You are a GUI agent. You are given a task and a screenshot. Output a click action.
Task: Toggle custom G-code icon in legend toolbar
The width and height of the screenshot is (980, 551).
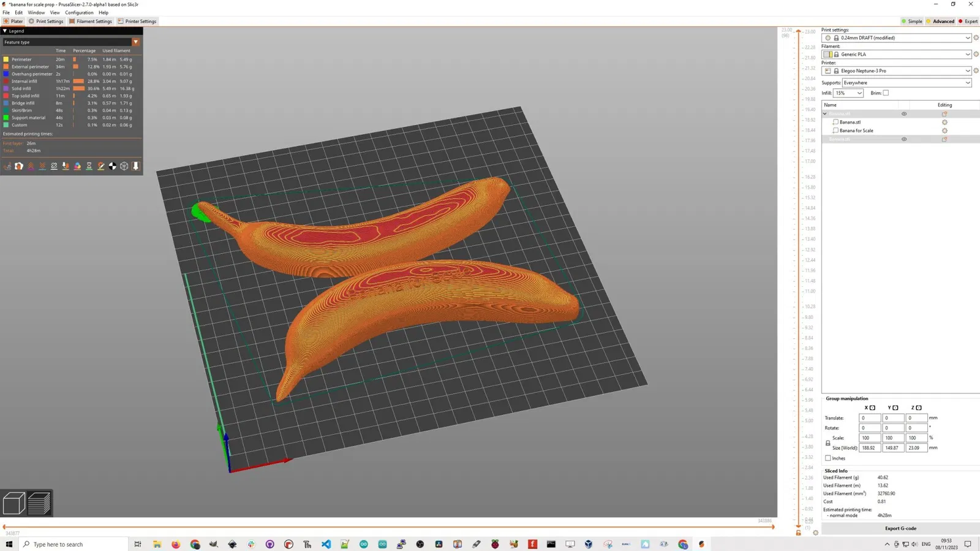coord(101,166)
